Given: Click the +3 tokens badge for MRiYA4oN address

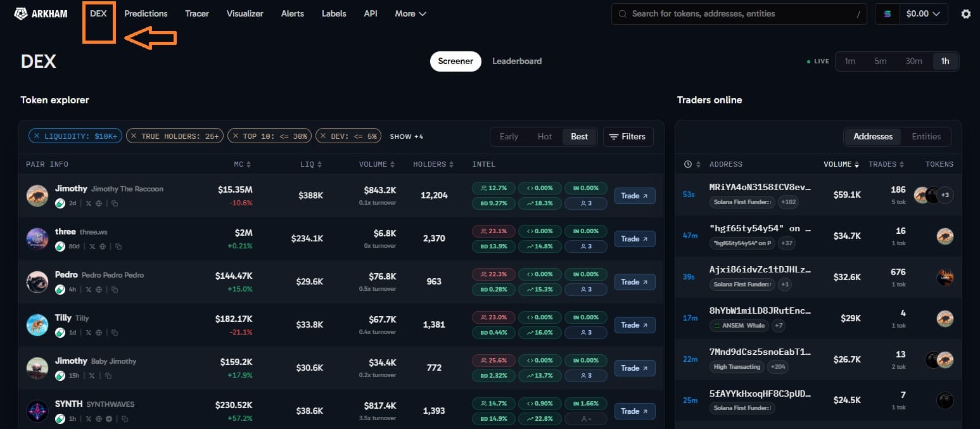Looking at the screenshot, I should point(945,195).
